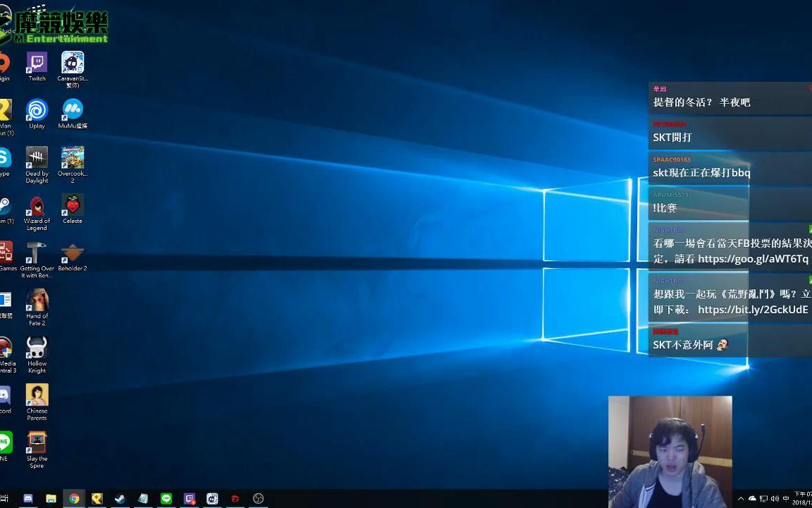Launch the MuMu emulator desktop shortcut

click(73, 114)
